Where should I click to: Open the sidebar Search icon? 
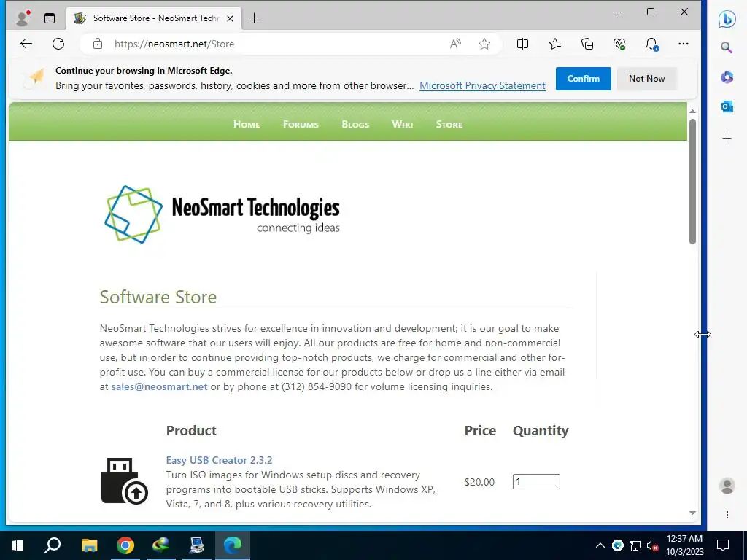coord(727,47)
